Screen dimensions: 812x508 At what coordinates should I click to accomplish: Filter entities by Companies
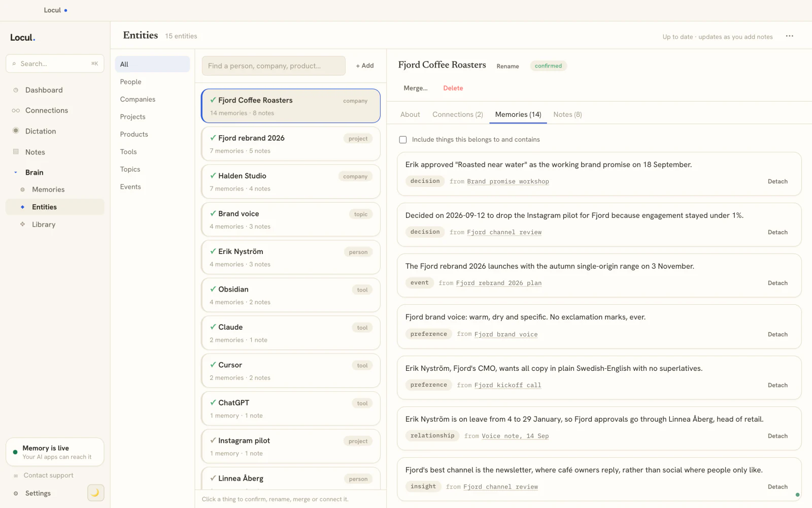(152, 99)
